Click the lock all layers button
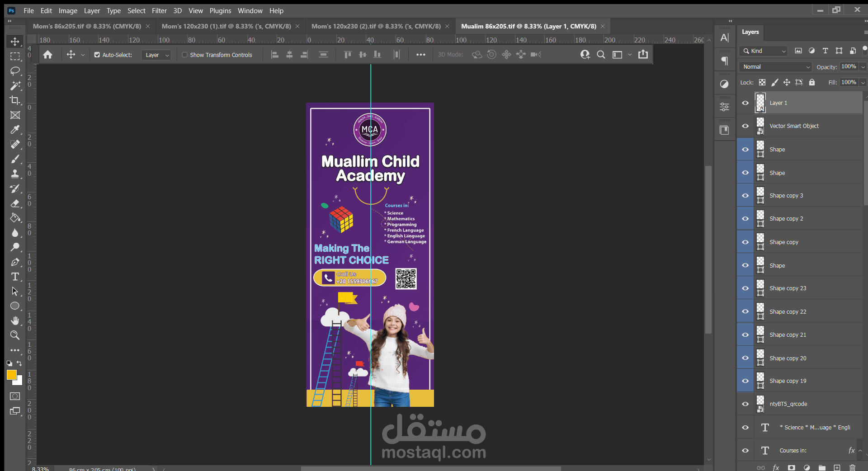The width and height of the screenshot is (868, 471). click(x=812, y=82)
